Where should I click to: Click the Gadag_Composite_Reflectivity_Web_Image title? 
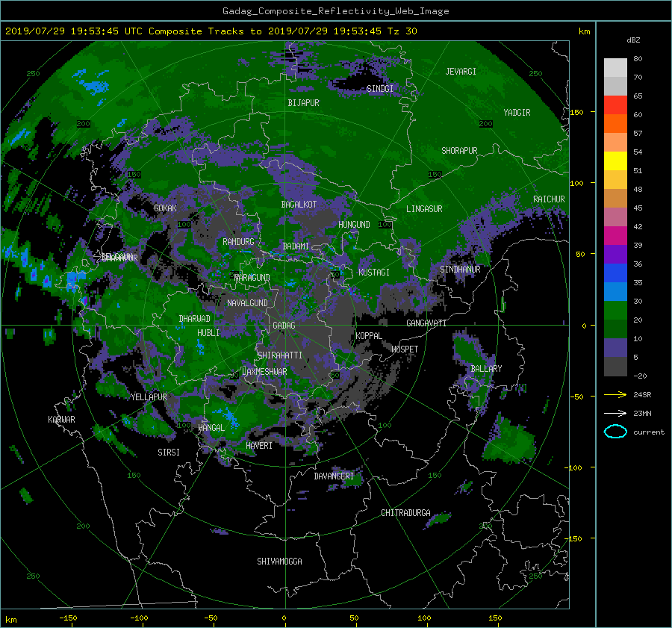pos(335,11)
